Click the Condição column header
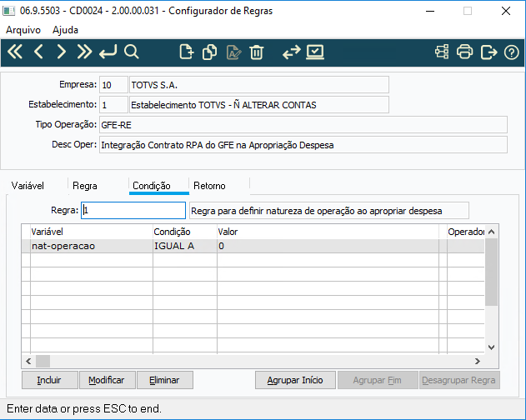 pyautogui.click(x=185, y=232)
